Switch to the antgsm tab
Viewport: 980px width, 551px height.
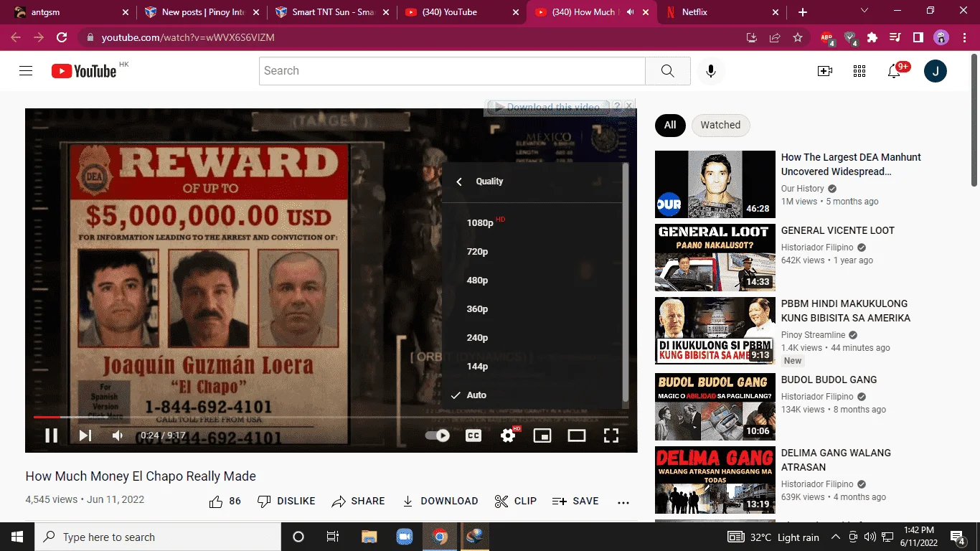click(x=70, y=12)
